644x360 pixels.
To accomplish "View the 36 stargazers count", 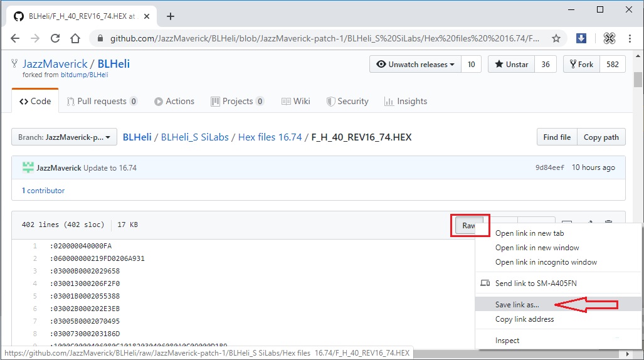I will (x=546, y=64).
